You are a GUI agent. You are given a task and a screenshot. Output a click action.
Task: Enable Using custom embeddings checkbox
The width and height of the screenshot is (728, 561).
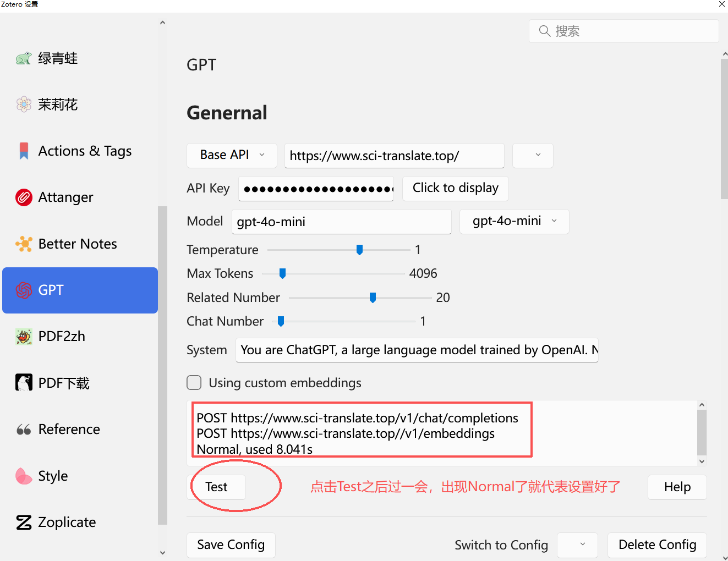(194, 383)
